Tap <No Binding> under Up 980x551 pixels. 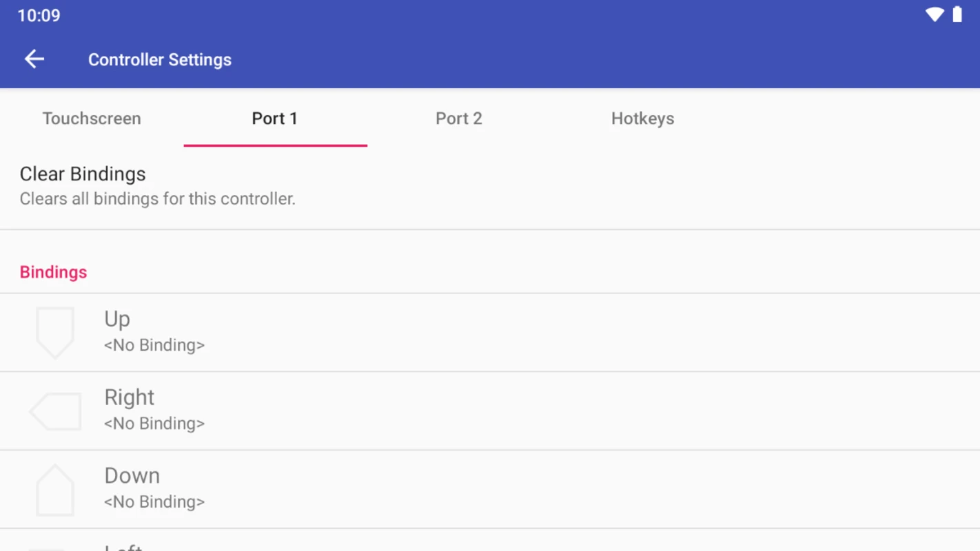point(154,345)
